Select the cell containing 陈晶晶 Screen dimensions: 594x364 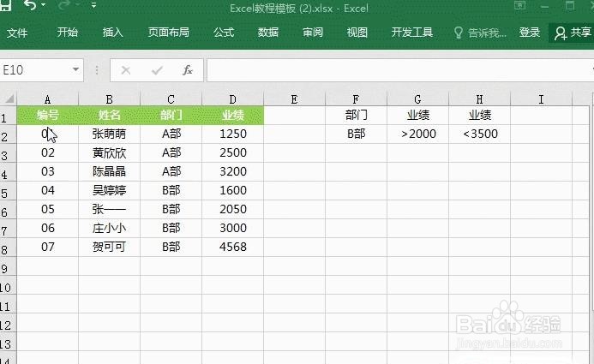coord(109,172)
